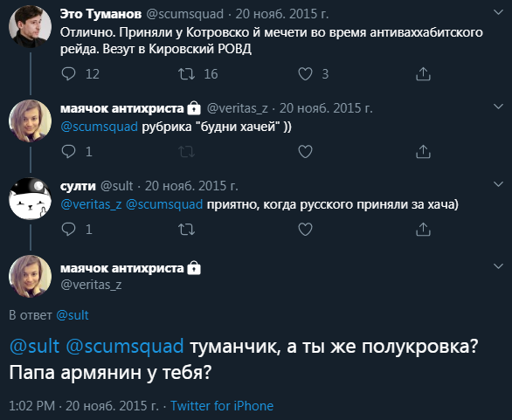Reply to the "будни хачей" tweet
Screen dimensions: 512x420
[x=68, y=151]
